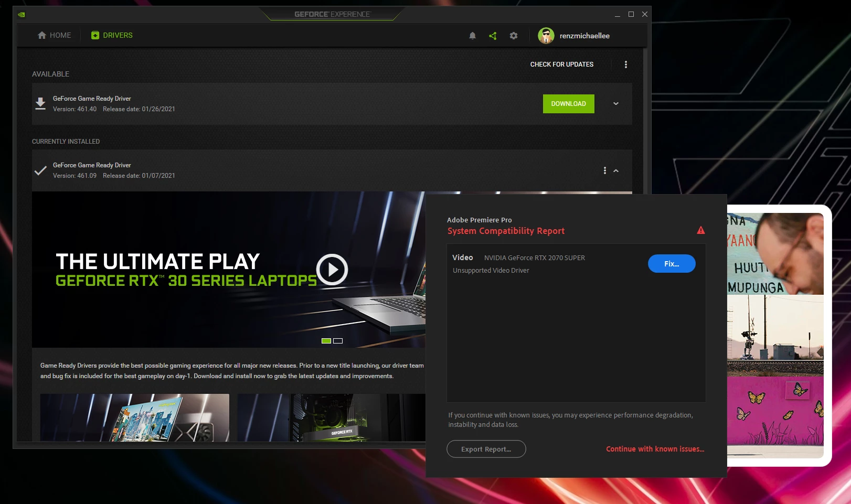
Task: Open the Cyberpunk laptop article thumbnail
Action: pyautogui.click(x=135, y=417)
